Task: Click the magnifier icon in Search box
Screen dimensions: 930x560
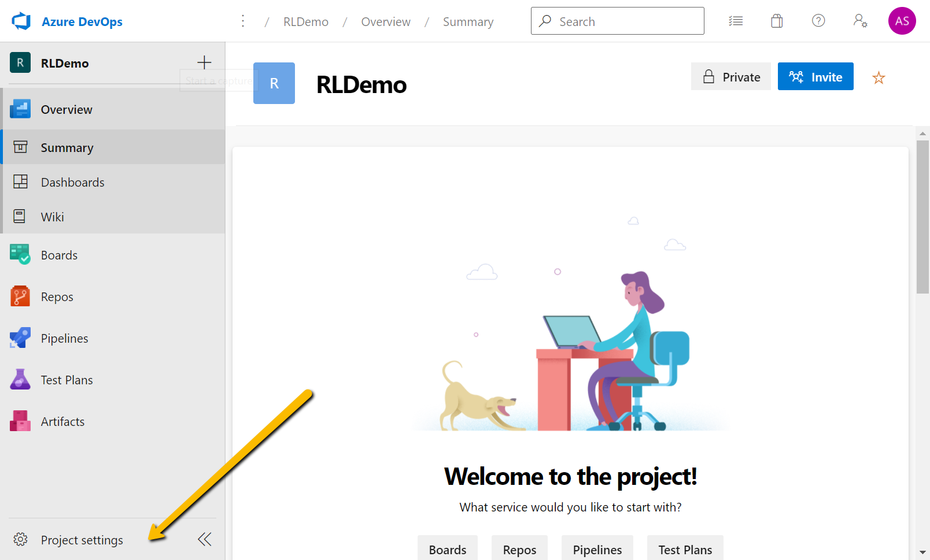Action: [545, 21]
